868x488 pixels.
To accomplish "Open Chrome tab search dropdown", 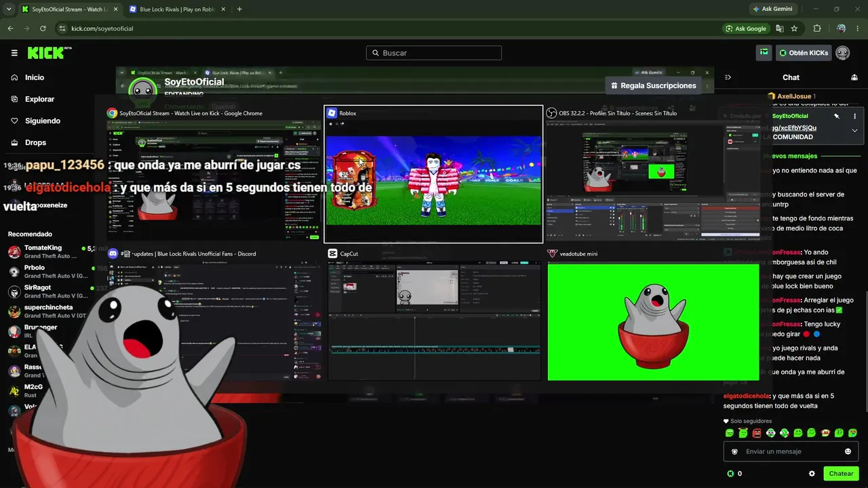I will coord(9,9).
